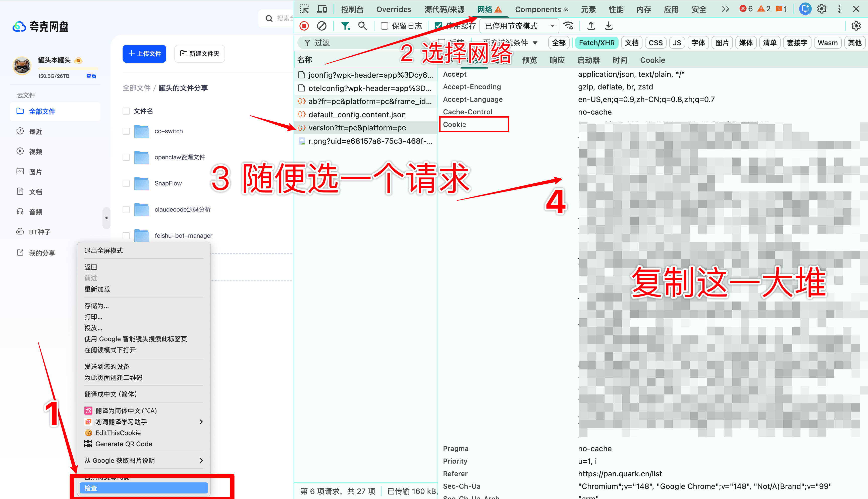
Task: Import HAR file upload icon
Action: click(x=591, y=26)
